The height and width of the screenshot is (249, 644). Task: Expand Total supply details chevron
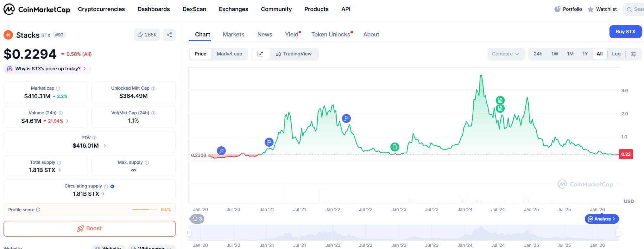[x=60, y=170]
